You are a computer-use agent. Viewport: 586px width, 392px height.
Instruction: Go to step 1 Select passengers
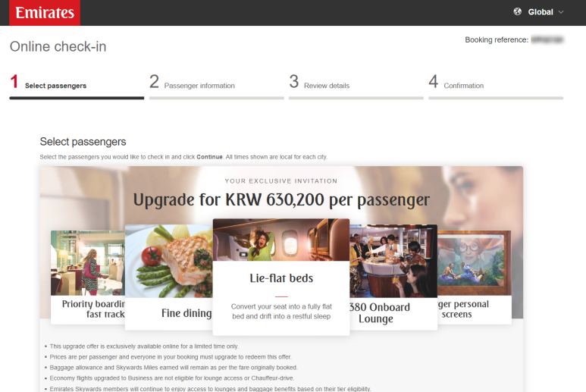point(77,86)
